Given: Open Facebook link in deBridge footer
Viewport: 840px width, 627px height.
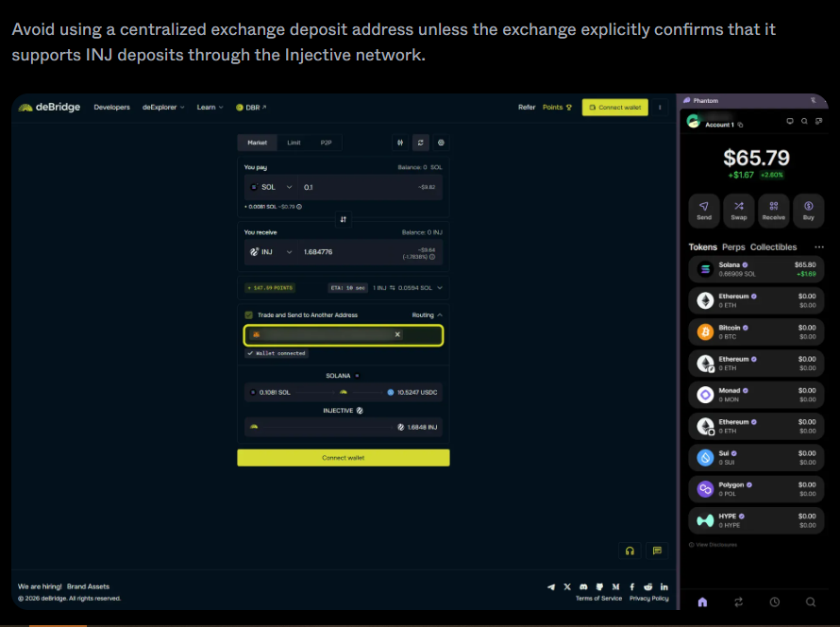Looking at the screenshot, I should coord(632,586).
